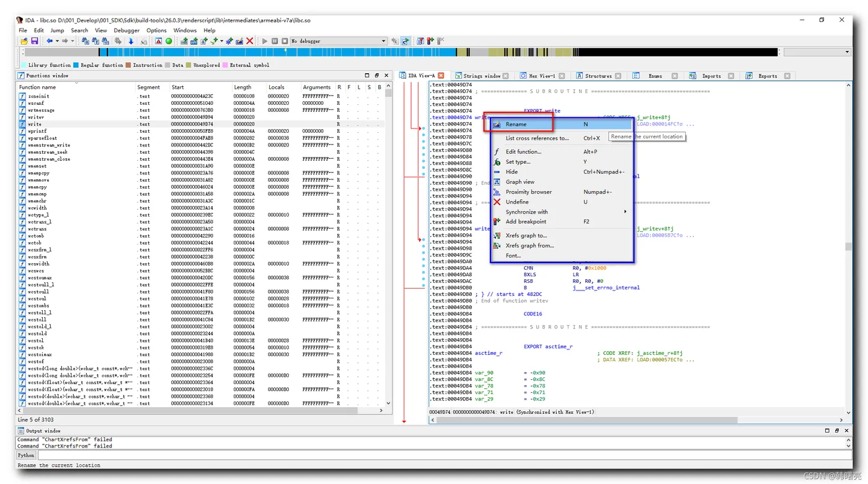Screen dimensions: 868x484
Task: Switch to the Imports tab
Action: pos(711,76)
